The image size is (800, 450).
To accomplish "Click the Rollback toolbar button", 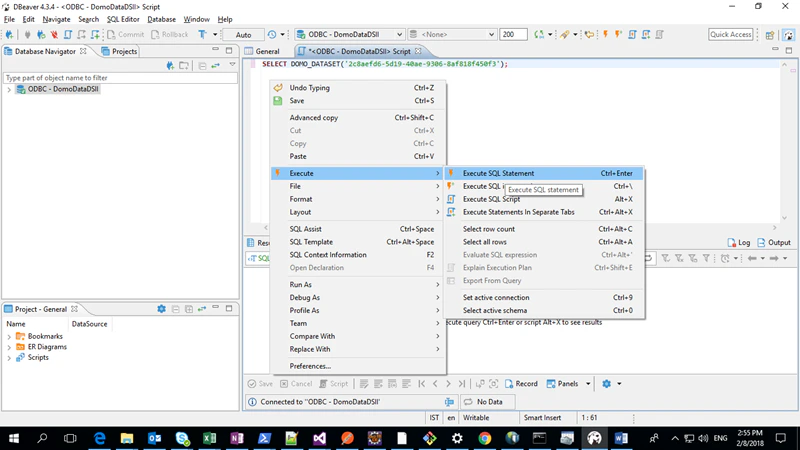I will point(170,35).
